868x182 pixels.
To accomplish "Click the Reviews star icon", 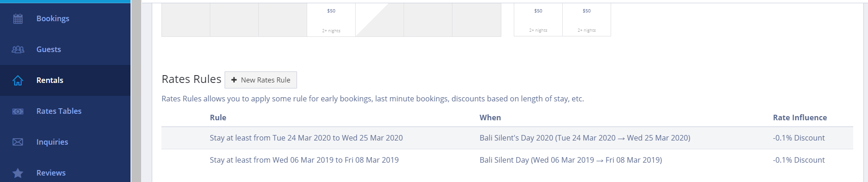I will [x=18, y=173].
